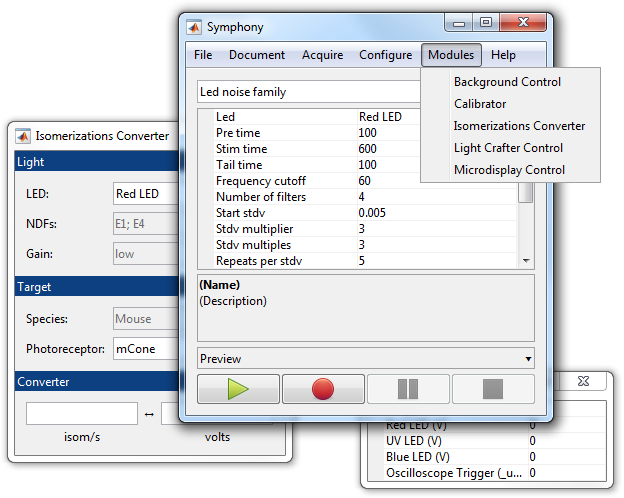Choose Calibrator in the Modules menu
The image size is (624, 498).
pos(480,104)
